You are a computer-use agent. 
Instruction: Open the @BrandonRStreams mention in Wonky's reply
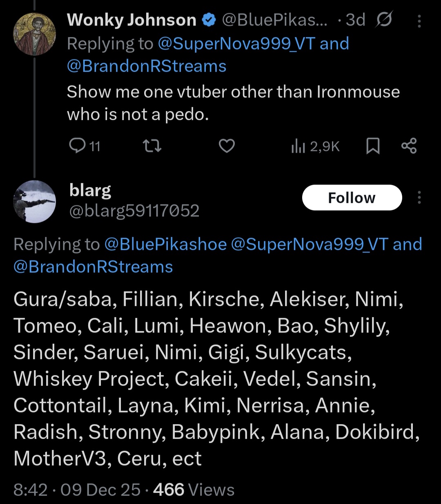pos(147,66)
